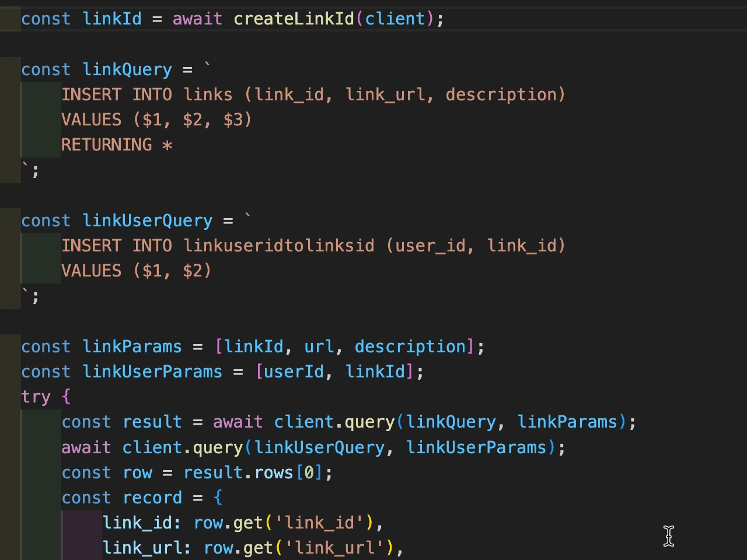The image size is (747, 560).
Task: Click 'VALUES ($1, $2)' text
Action: (137, 271)
